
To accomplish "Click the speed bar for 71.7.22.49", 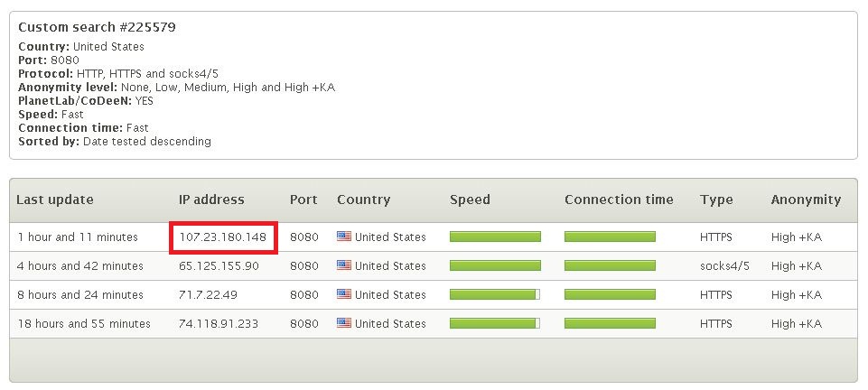I will [x=495, y=294].
